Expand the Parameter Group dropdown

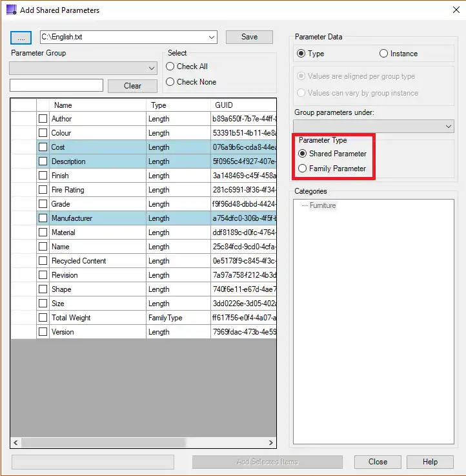tap(152, 68)
